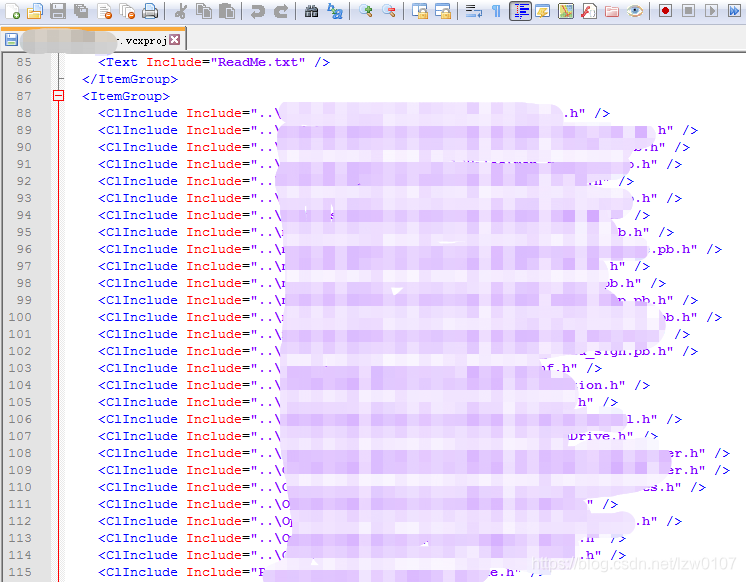Click the save-state disk icon on the .vcxproj tab
This screenshot has height=582, width=746.
tap(11, 40)
